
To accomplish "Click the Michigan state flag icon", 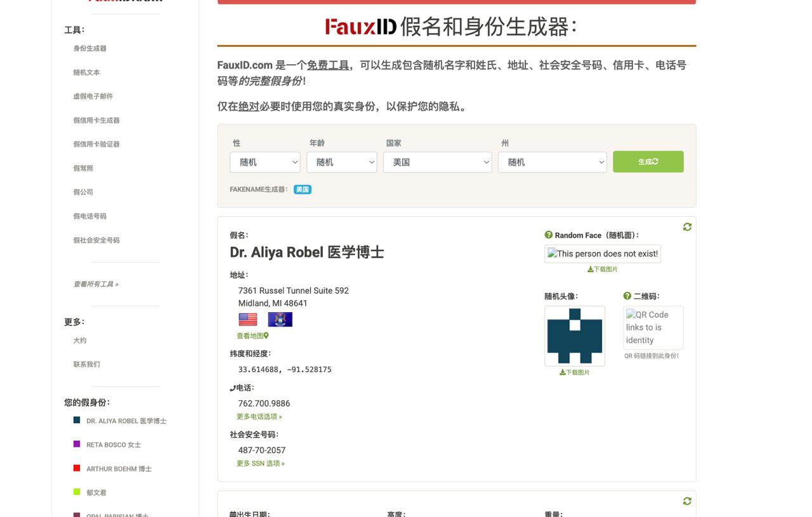I will tap(280, 319).
